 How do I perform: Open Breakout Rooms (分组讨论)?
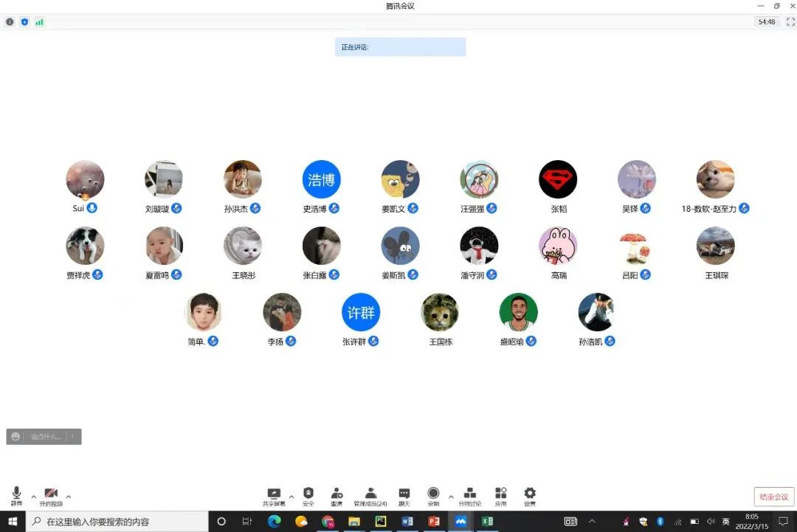point(469,494)
